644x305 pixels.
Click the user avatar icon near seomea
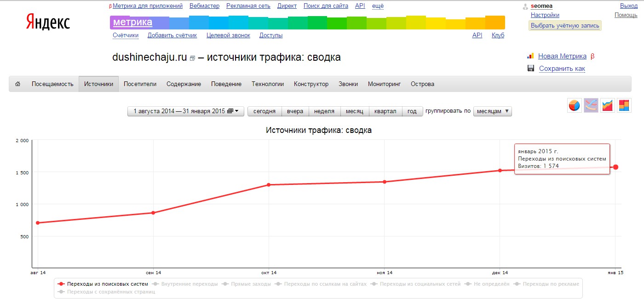525,6
